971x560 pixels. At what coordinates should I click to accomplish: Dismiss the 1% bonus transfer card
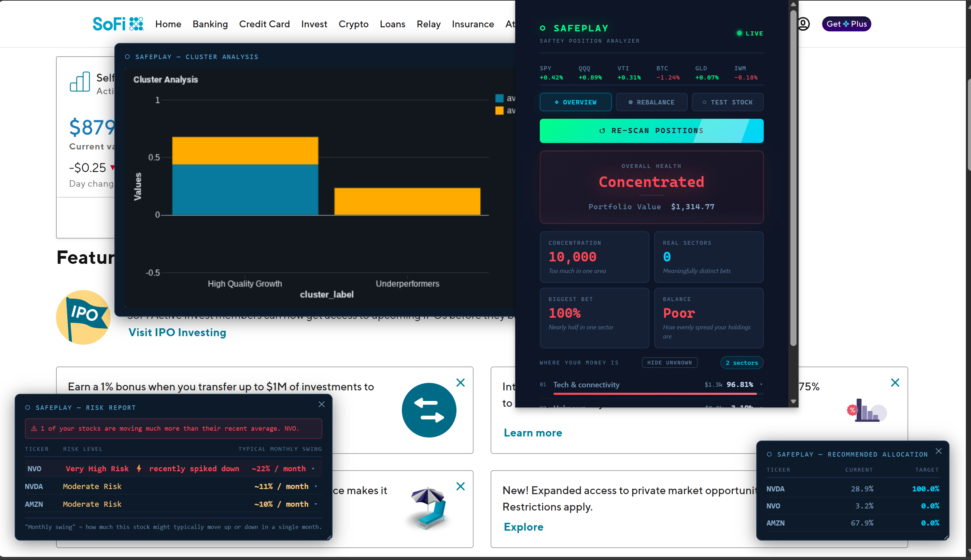click(460, 382)
